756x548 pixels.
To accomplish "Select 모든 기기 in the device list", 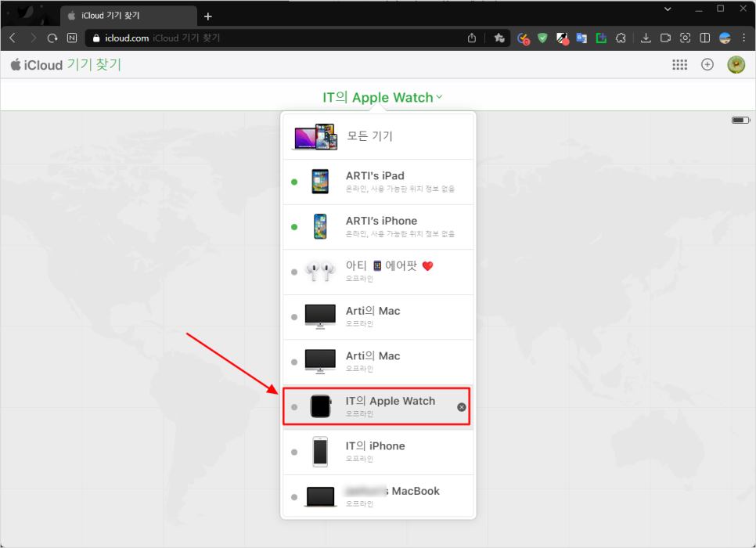I will pos(378,136).
